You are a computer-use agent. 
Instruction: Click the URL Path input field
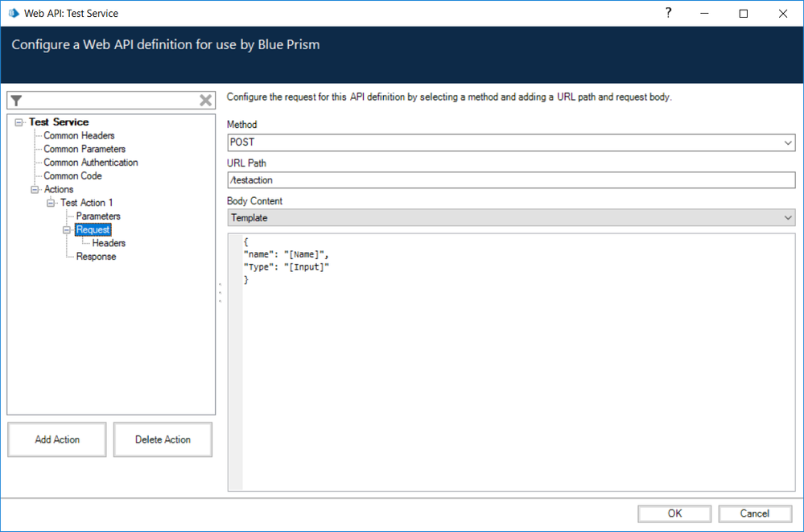coord(511,180)
